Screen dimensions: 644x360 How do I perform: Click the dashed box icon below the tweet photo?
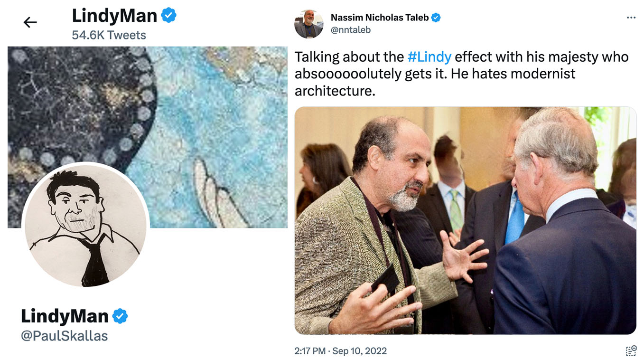pyautogui.click(x=631, y=351)
